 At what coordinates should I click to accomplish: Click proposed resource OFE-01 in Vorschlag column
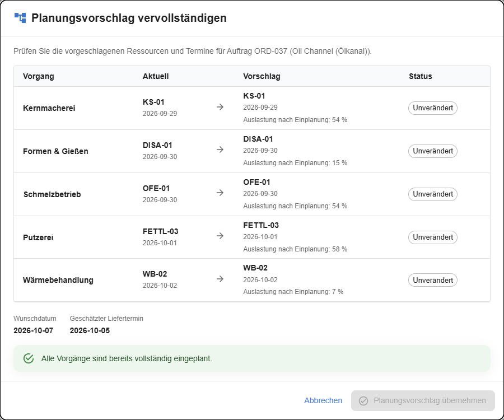tap(256, 182)
